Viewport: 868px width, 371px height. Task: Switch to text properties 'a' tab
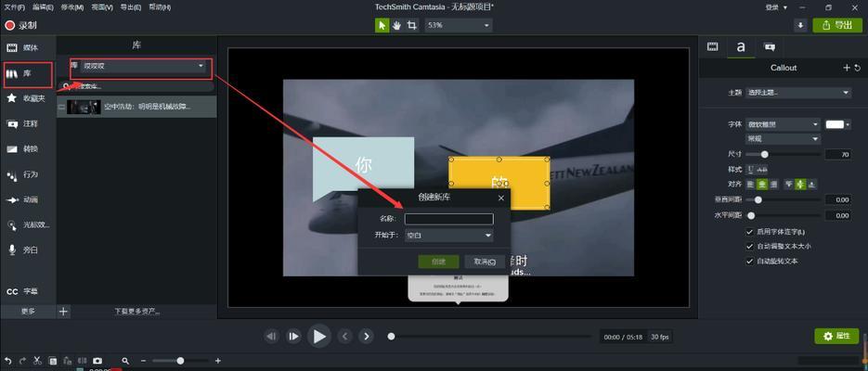pyautogui.click(x=741, y=47)
